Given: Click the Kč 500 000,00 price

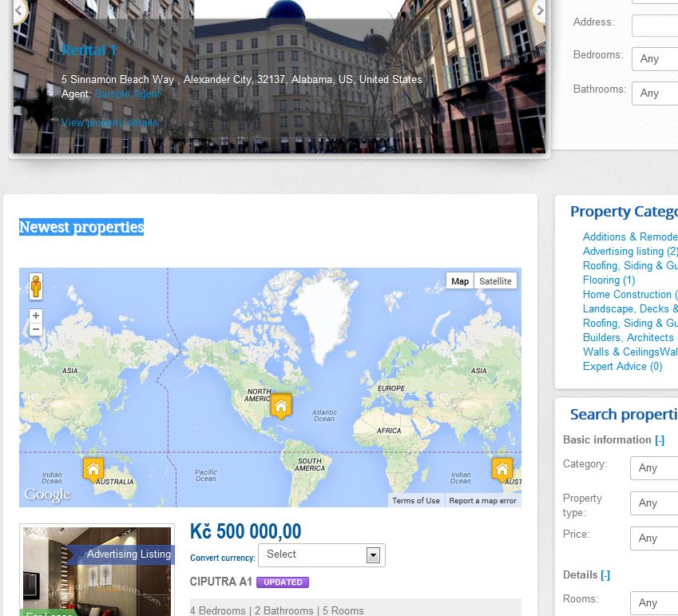Looking at the screenshot, I should point(246,531).
